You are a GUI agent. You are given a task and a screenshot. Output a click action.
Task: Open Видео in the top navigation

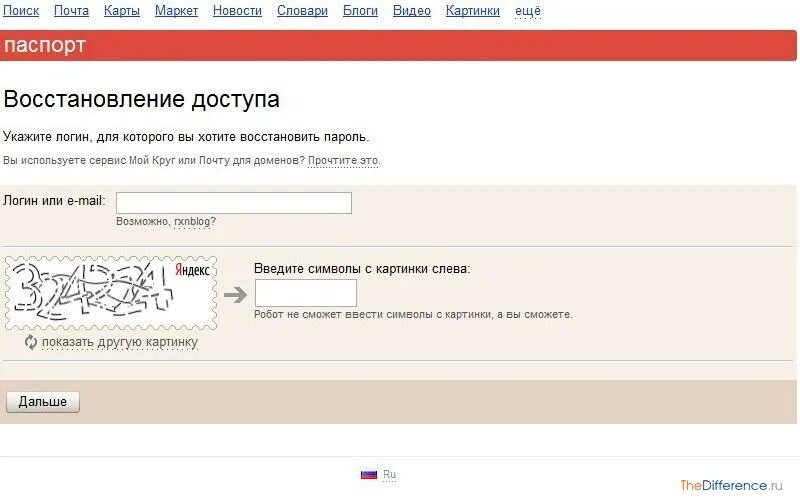(x=412, y=11)
